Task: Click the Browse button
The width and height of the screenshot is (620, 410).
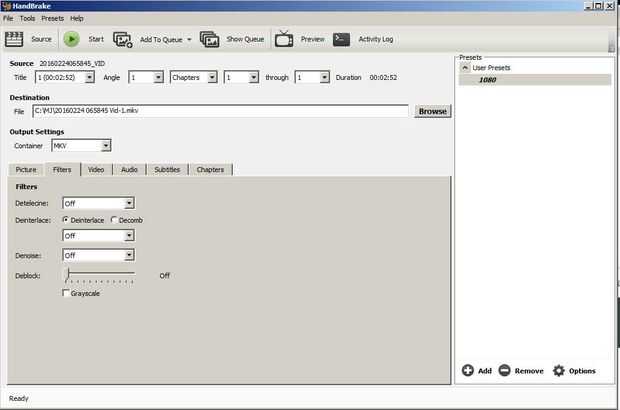Action: click(433, 111)
